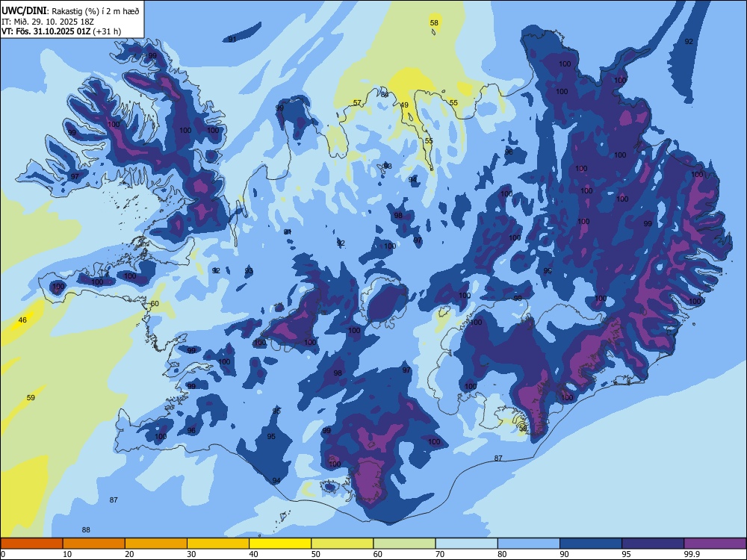Screen dimensions: 747x560
Task: Click the 0–10 dark orange legend swatch
Action: pos(31,544)
